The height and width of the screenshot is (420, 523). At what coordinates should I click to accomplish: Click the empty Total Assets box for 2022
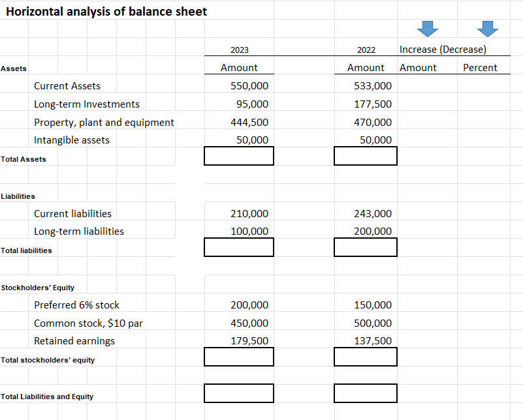(x=365, y=156)
